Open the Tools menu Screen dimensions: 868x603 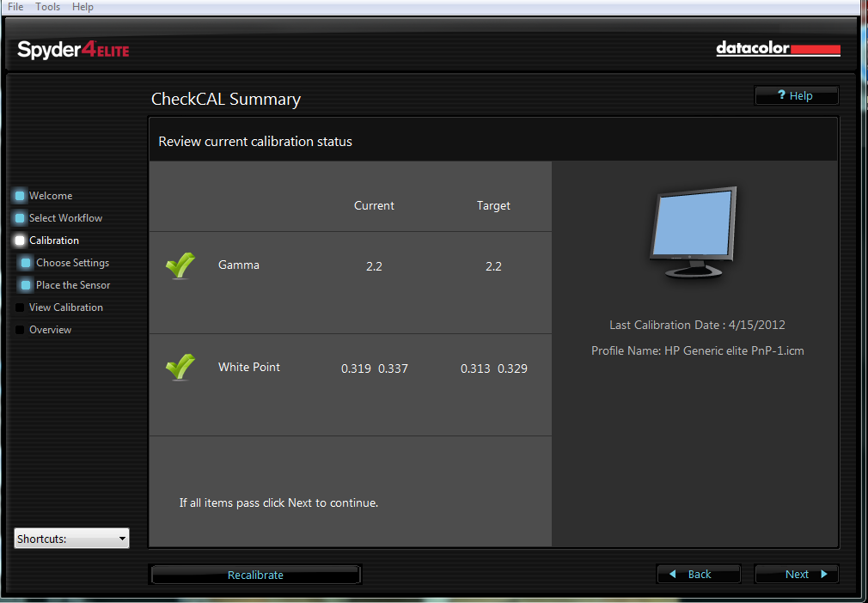tap(47, 7)
